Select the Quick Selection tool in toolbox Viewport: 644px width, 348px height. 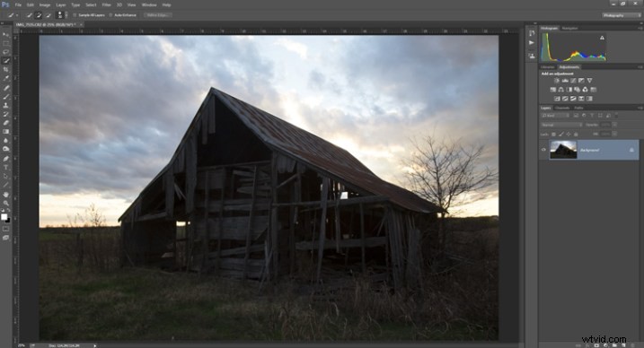pyautogui.click(x=5, y=61)
